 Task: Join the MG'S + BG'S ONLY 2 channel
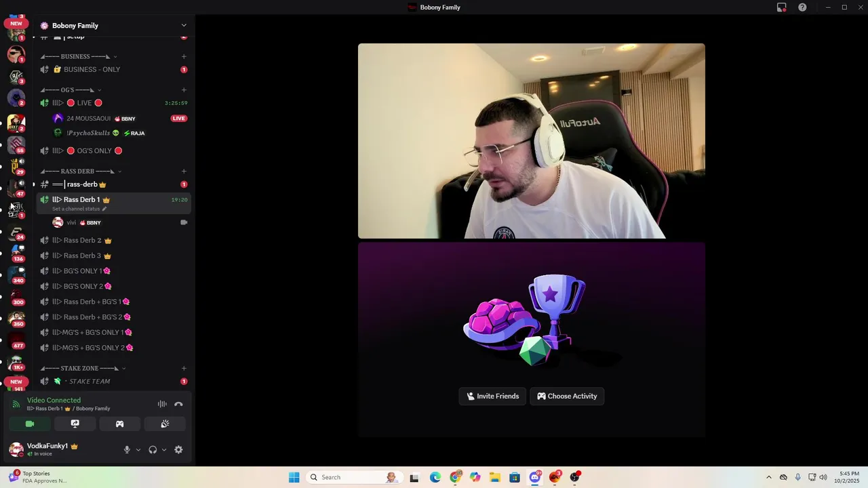tap(113, 348)
